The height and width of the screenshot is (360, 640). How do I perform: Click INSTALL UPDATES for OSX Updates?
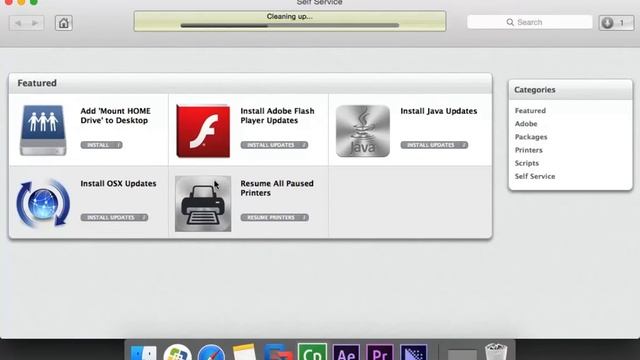click(x=114, y=218)
